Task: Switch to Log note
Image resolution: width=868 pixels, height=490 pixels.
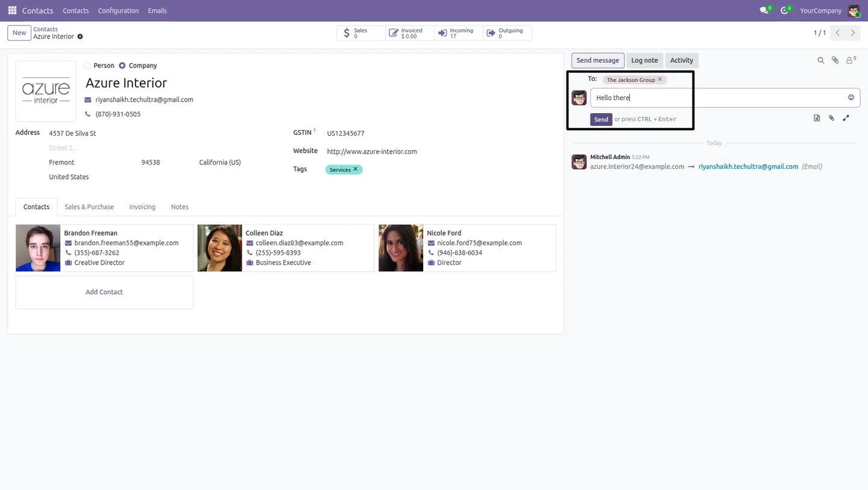Action: tap(644, 60)
